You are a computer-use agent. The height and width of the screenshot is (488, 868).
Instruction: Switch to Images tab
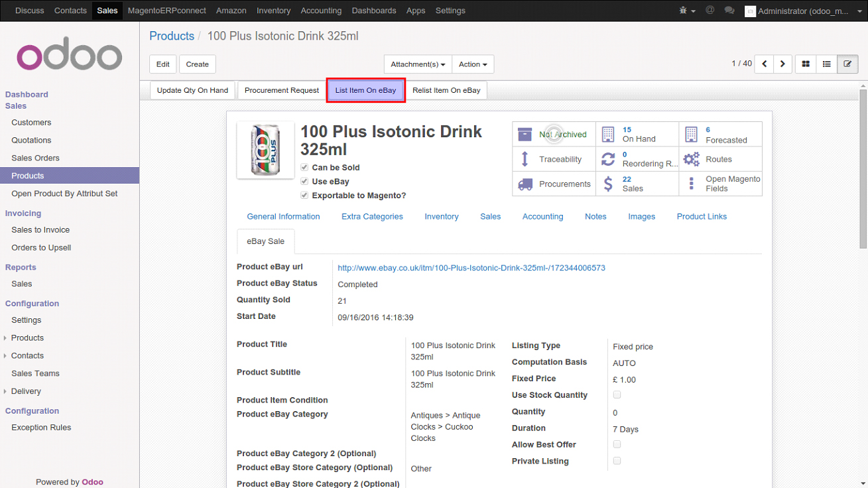pyautogui.click(x=641, y=217)
